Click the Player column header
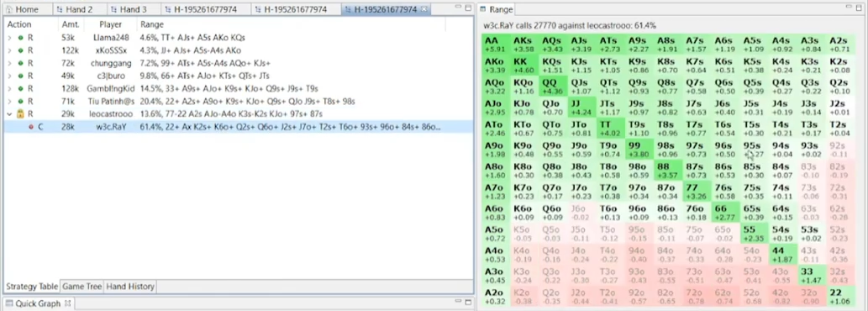 click(110, 24)
